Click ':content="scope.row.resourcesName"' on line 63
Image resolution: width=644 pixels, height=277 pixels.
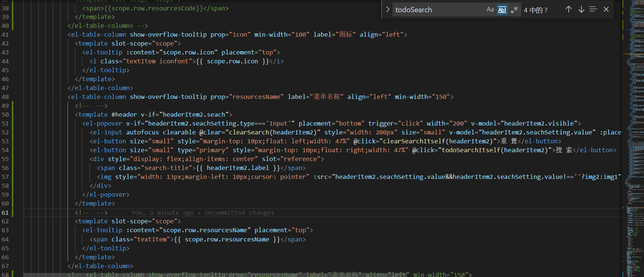point(188,230)
